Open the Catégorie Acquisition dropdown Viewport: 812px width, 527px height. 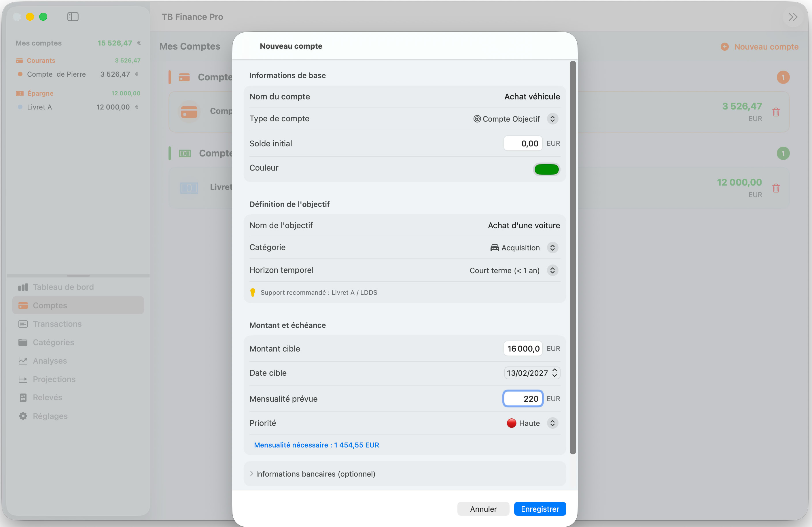(x=552, y=248)
